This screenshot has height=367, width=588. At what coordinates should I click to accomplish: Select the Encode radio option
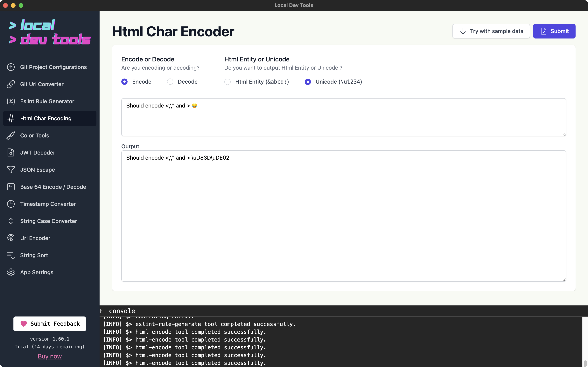124,82
